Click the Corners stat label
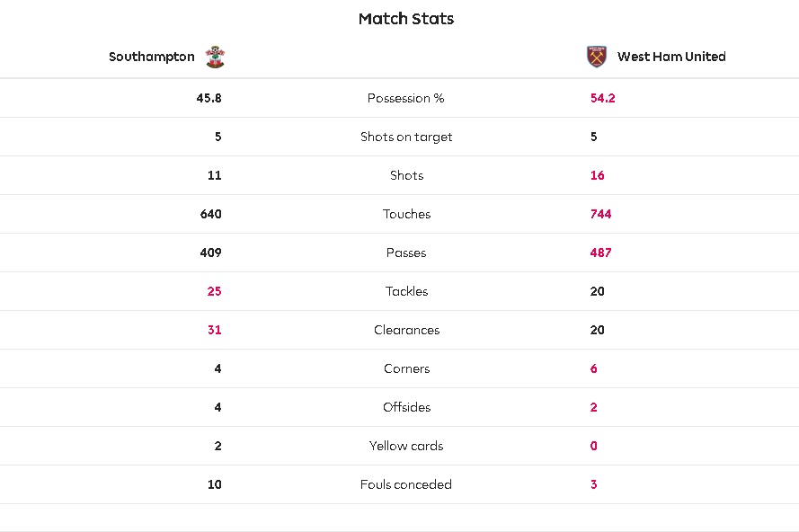This screenshot has width=799, height=532. coord(406,368)
